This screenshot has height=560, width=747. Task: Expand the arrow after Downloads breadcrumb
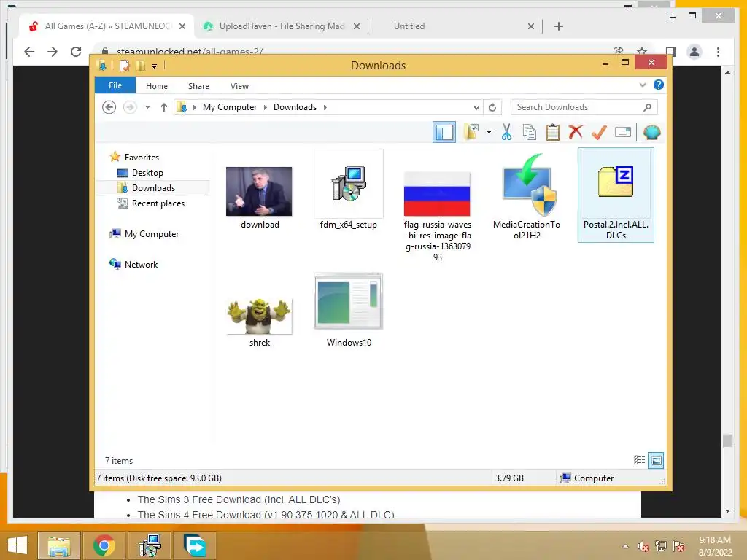(325, 107)
